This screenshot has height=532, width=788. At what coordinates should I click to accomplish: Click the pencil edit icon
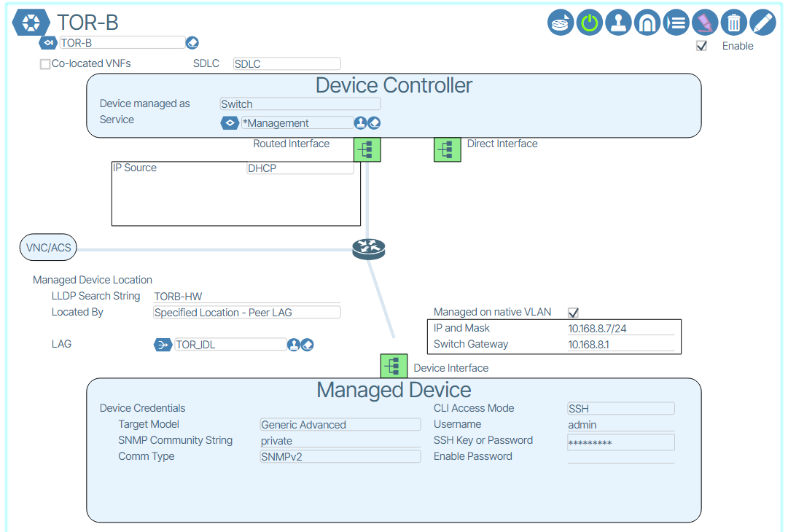[x=762, y=23]
